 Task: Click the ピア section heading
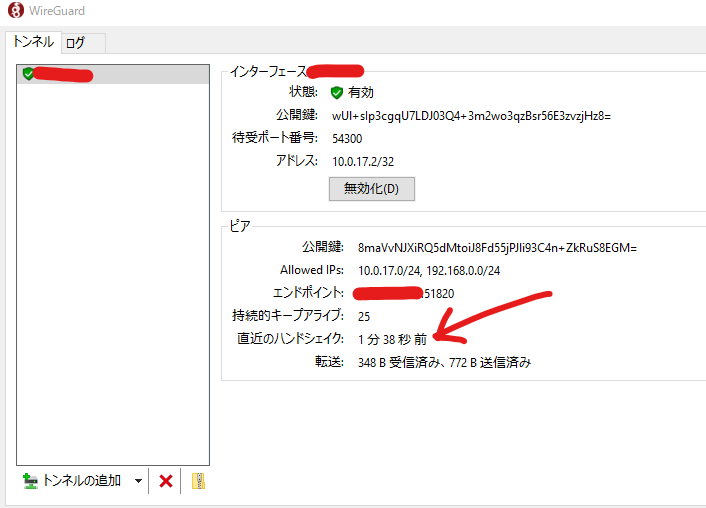tap(240, 226)
